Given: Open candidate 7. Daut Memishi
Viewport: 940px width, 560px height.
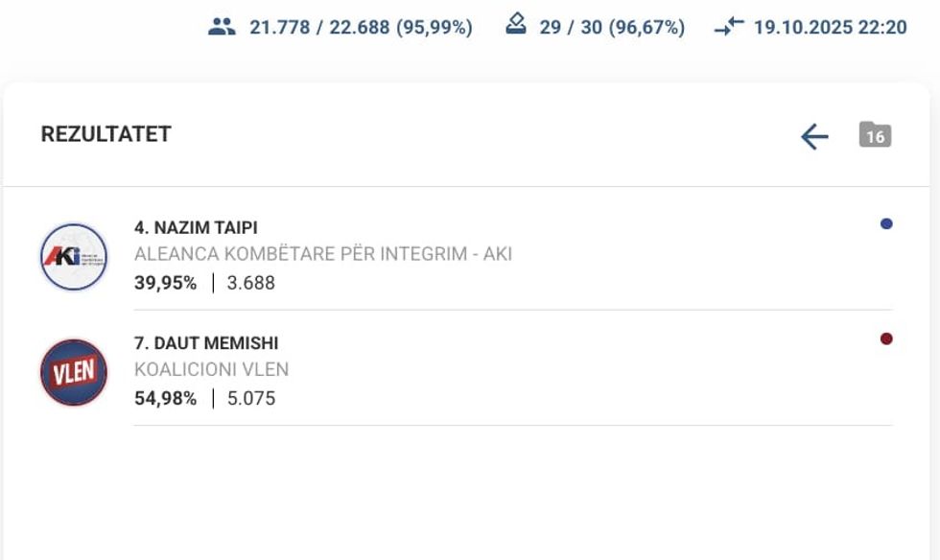Looking at the screenshot, I should (206, 343).
